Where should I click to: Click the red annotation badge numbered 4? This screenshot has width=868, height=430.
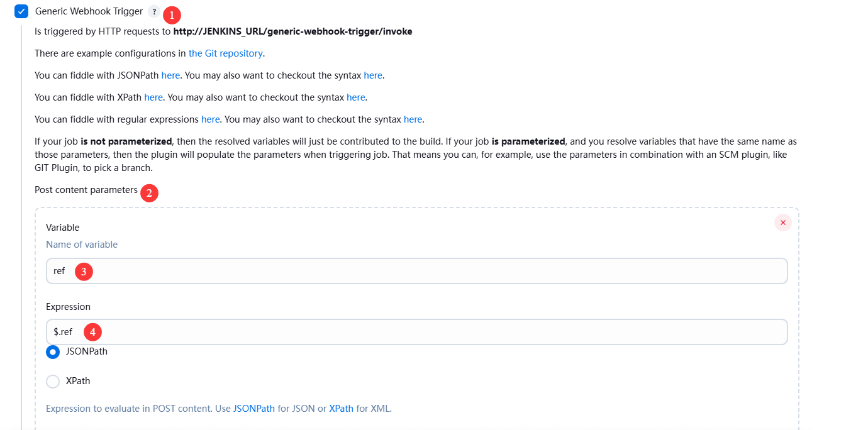(x=92, y=332)
